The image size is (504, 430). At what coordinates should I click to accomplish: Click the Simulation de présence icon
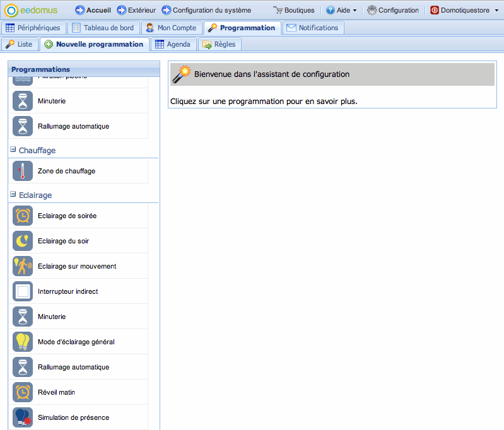point(23,417)
